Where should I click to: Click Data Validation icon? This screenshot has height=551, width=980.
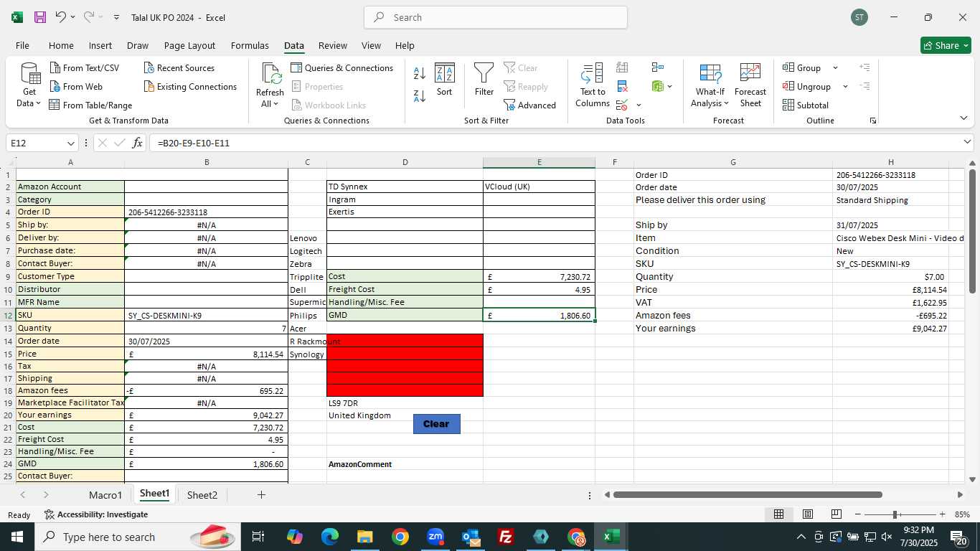click(622, 105)
